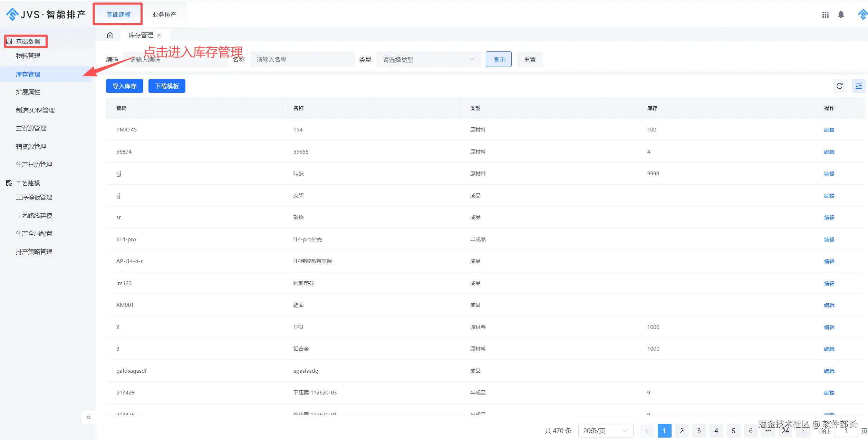868x440 pixels.
Task: Click the 请输入名称 input field
Action: [302, 60]
